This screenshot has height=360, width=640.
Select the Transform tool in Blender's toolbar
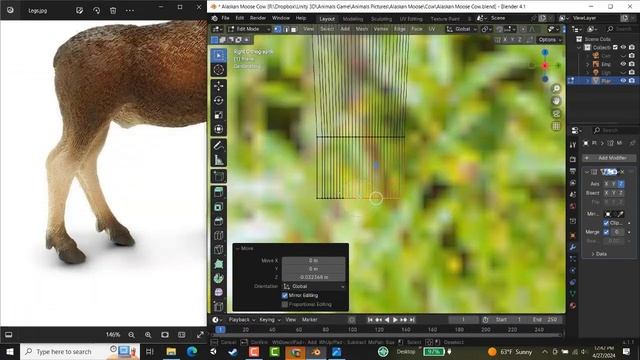[219, 129]
